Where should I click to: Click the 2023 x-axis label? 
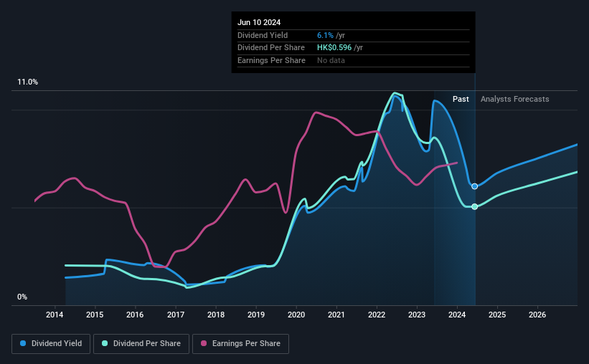point(417,315)
